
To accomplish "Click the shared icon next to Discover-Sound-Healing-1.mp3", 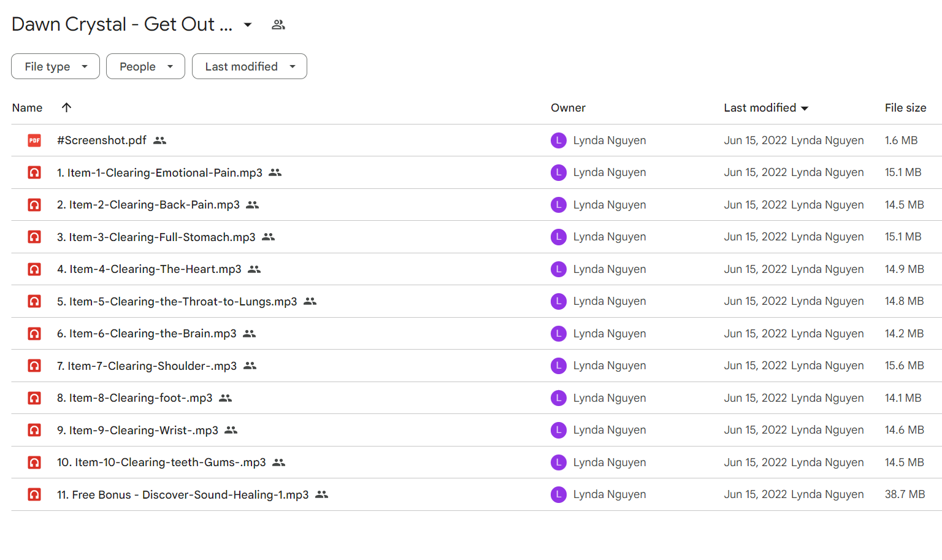I will pos(322,494).
